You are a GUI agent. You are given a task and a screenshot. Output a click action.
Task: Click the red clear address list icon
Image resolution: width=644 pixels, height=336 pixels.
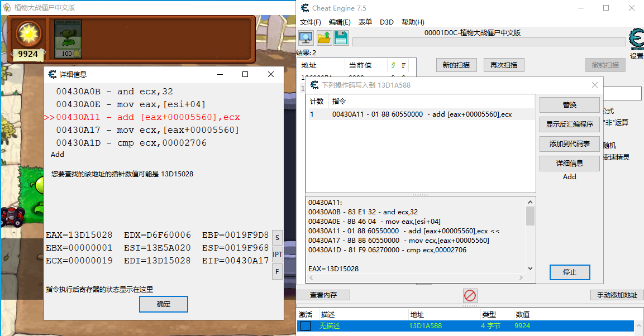coord(470,295)
